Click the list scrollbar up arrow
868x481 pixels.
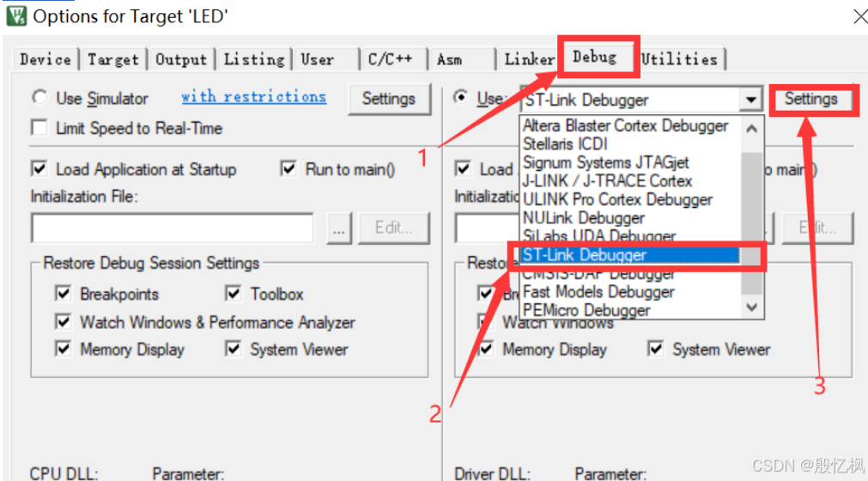click(x=751, y=129)
